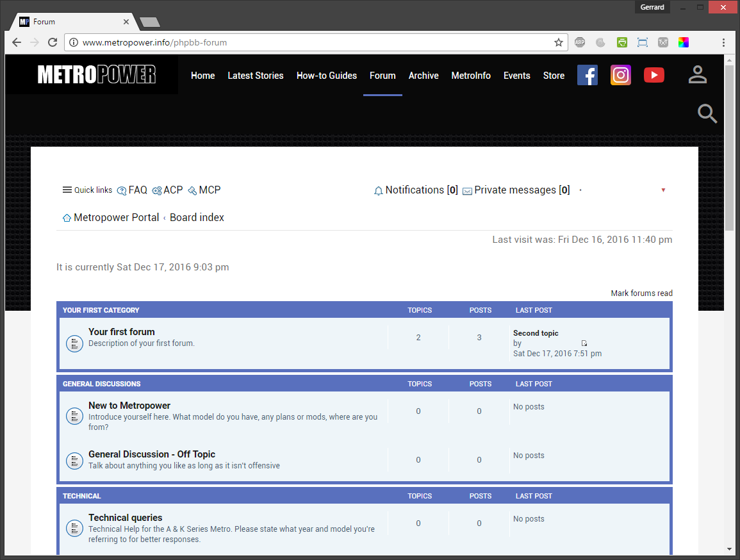740x560 pixels.
Task: Click the General Discussion forum icon
Action: [74, 461]
